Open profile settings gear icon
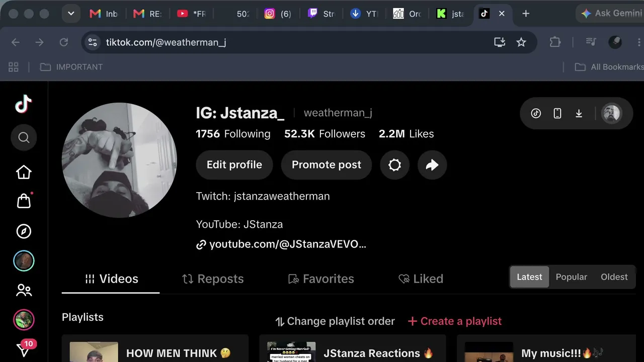Screen dimensions: 644x362 click(394, 165)
